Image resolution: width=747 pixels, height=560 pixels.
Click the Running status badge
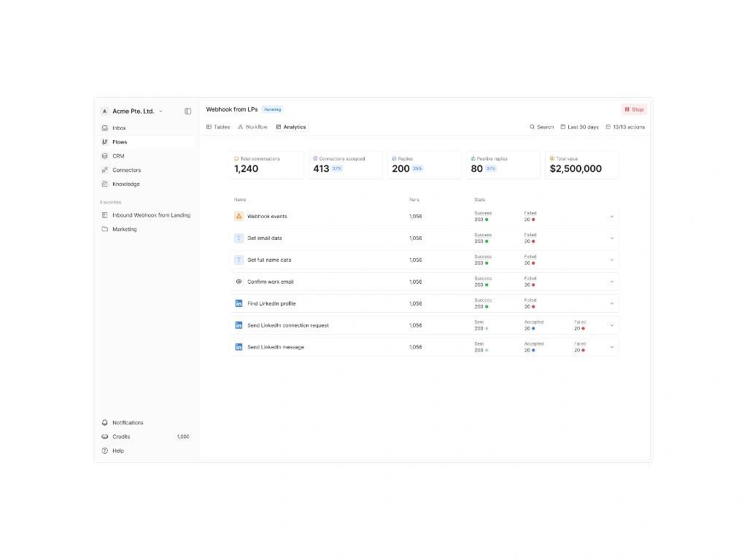[273, 109]
